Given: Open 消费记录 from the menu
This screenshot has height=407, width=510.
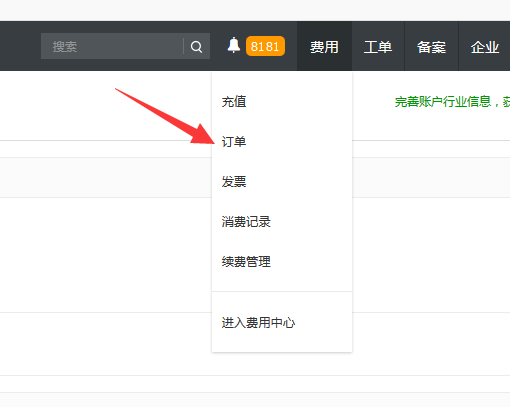Looking at the screenshot, I should (246, 222).
